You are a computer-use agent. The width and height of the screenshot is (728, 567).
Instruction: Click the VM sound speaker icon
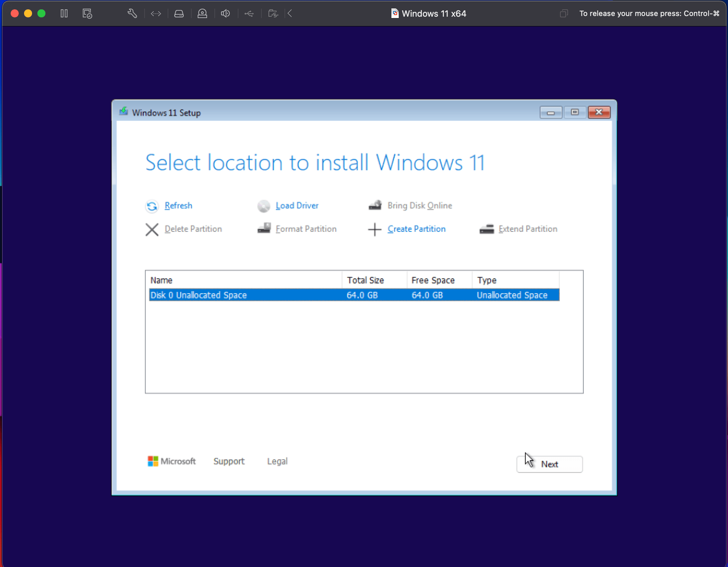click(225, 13)
